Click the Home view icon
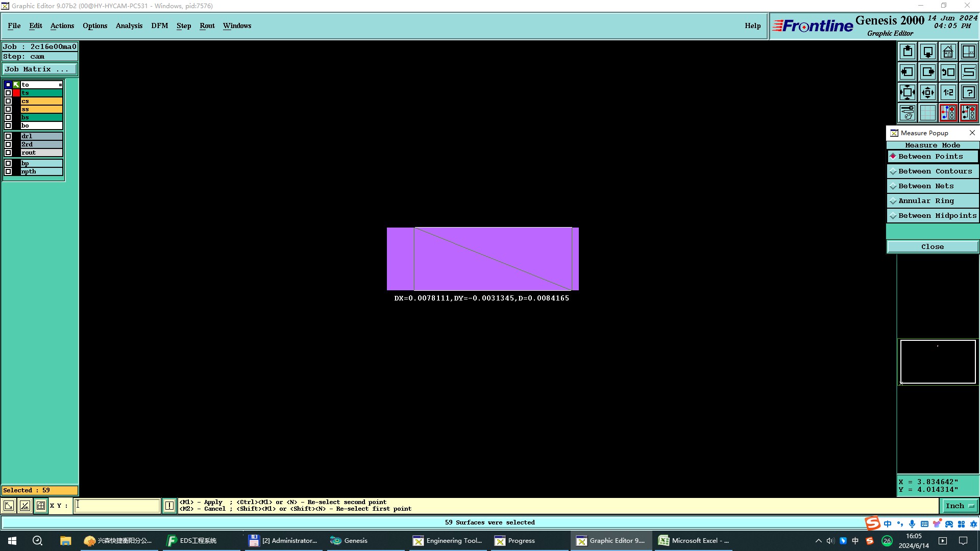Viewport: 980px width, 551px height. tap(948, 52)
